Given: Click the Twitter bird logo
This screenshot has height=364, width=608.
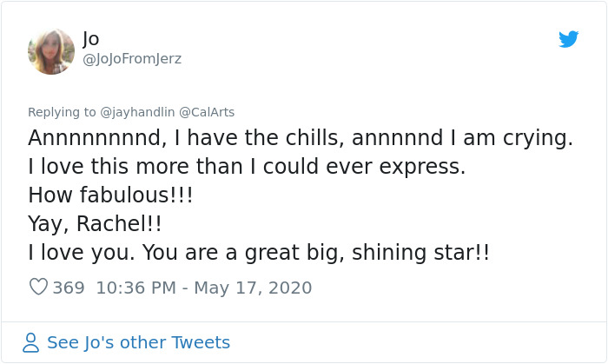Looking at the screenshot, I should click(569, 39).
